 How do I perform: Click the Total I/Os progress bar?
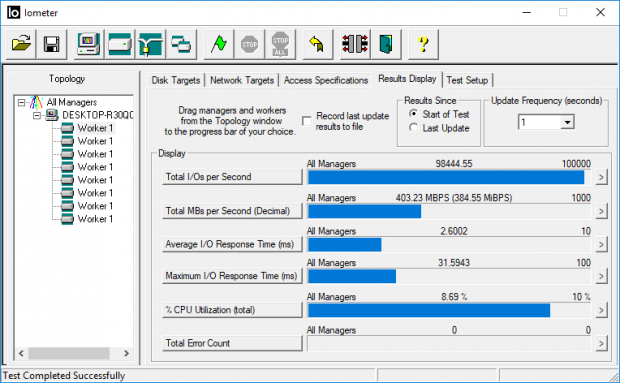point(449,177)
